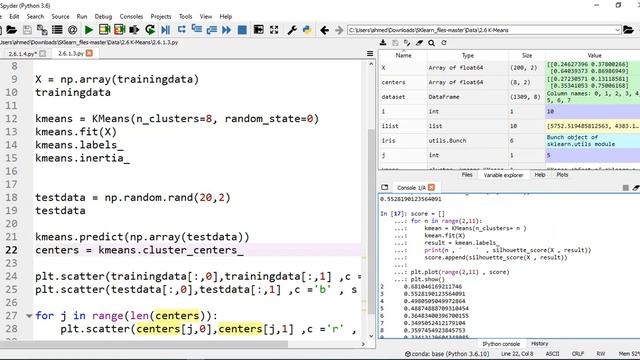Switch to the History tab

coord(540,344)
